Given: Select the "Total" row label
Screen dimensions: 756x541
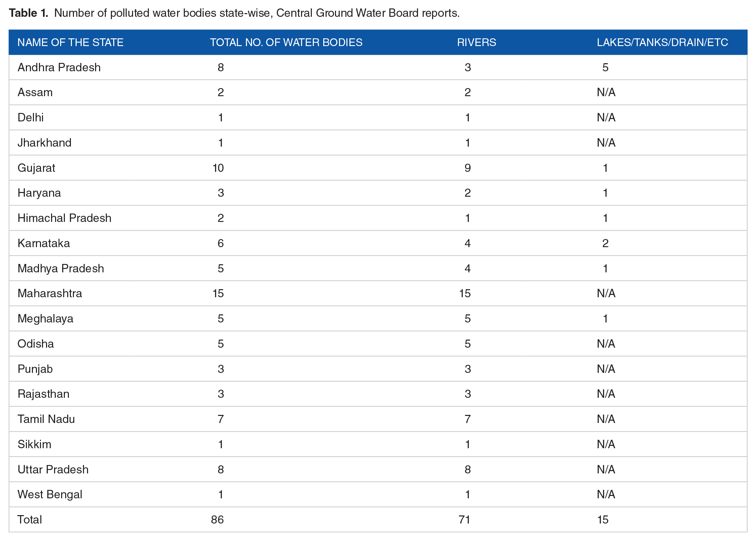Looking at the screenshot, I should 30,520.
